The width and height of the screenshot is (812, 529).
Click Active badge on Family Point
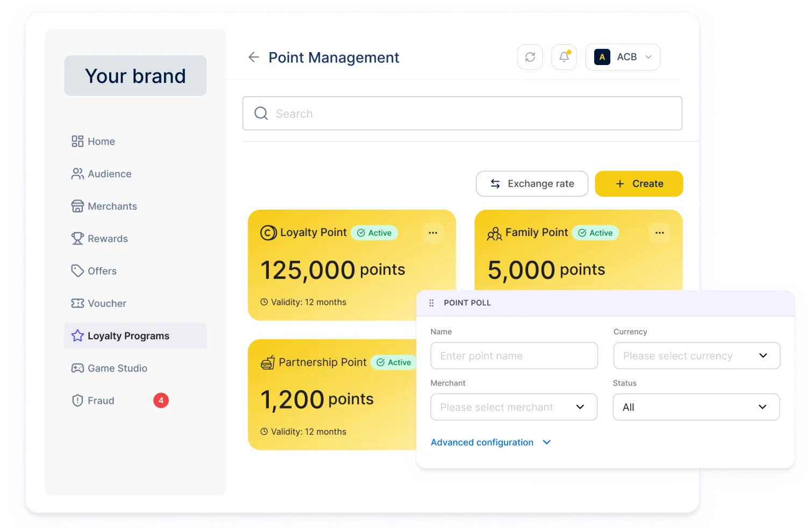(x=596, y=233)
